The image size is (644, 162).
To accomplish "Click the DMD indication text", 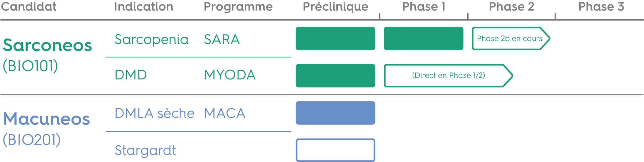I will 131,75.
